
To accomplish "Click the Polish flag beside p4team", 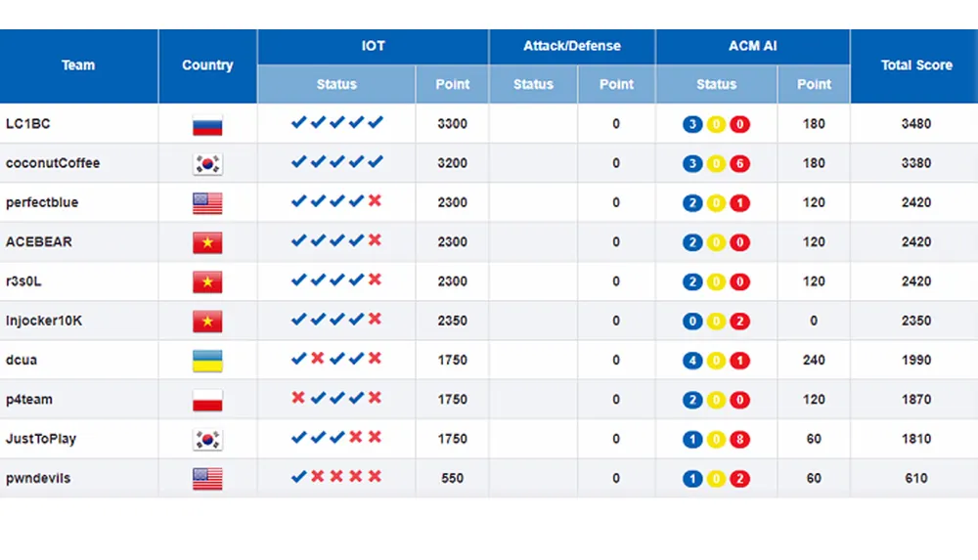I will [x=207, y=400].
